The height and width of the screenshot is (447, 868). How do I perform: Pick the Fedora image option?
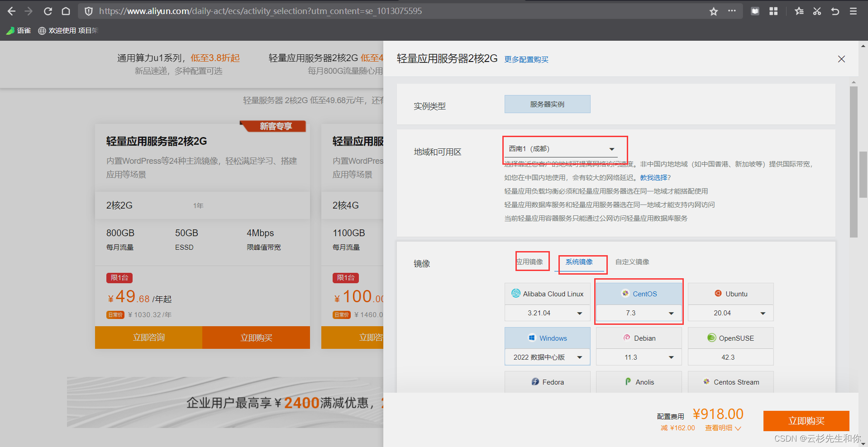pos(548,382)
